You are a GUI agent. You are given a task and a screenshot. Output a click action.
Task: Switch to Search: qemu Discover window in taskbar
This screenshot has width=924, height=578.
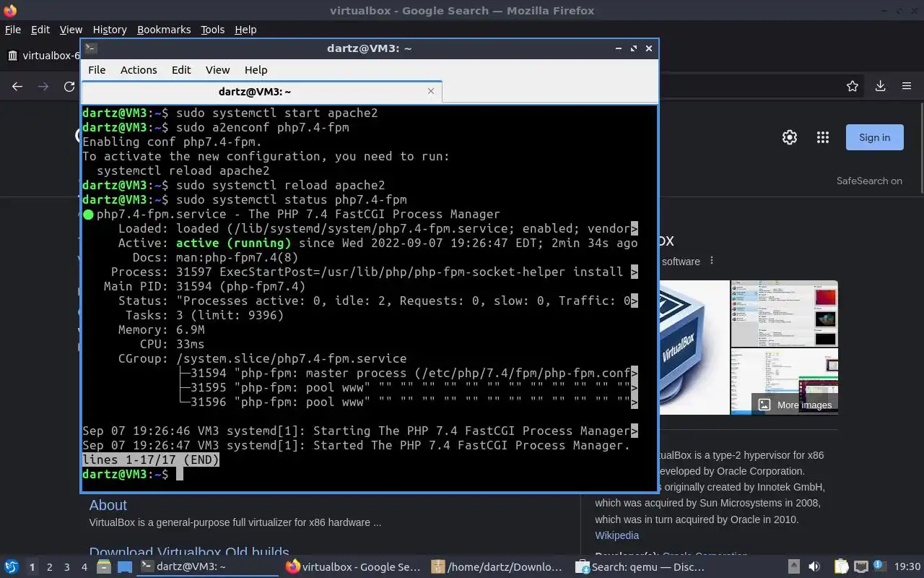[641, 567]
